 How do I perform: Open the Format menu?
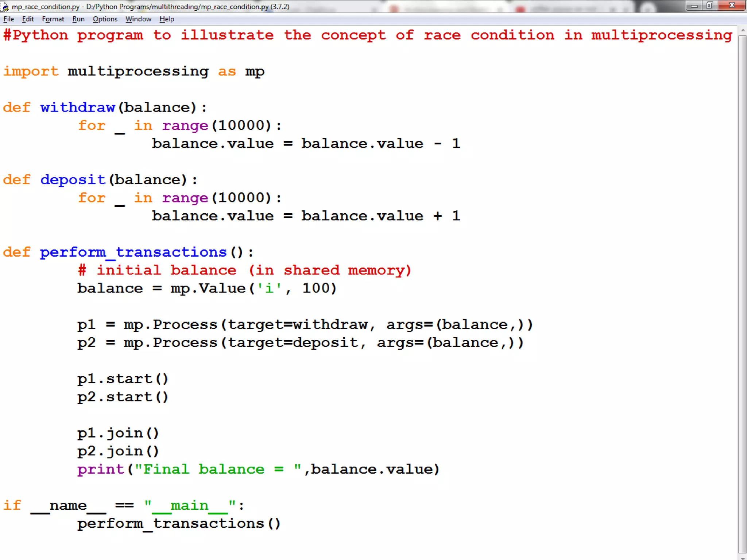coord(53,19)
